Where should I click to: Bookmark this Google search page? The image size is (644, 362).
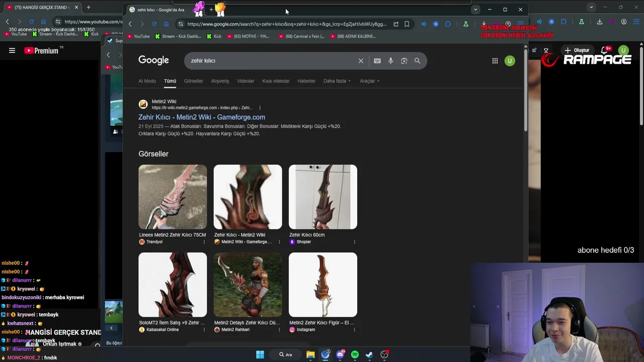click(x=407, y=24)
